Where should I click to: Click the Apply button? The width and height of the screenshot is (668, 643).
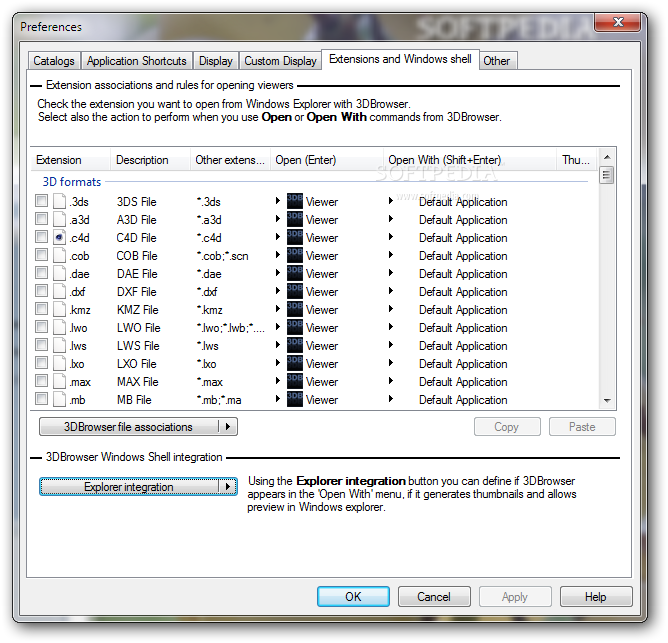pyautogui.click(x=515, y=596)
